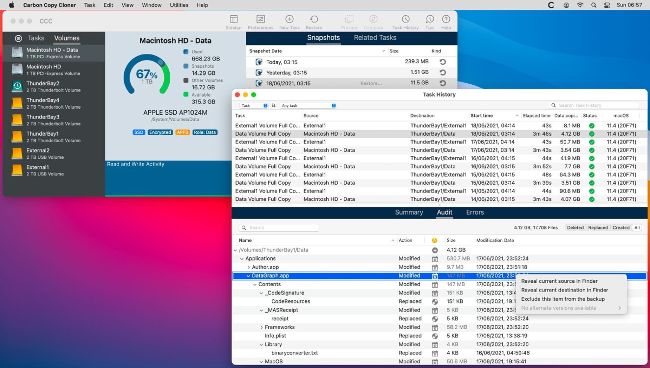Sort Task History by Start time column

pyautogui.click(x=494, y=116)
